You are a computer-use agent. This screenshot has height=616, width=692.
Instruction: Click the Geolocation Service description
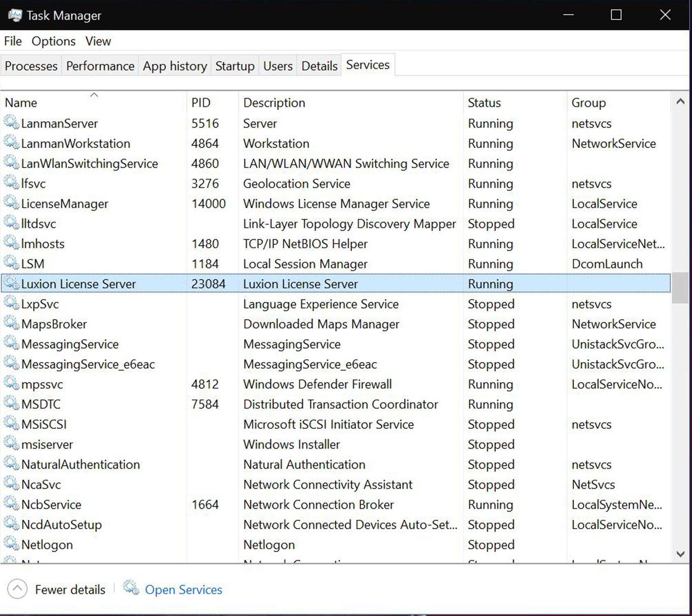coord(296,183)
